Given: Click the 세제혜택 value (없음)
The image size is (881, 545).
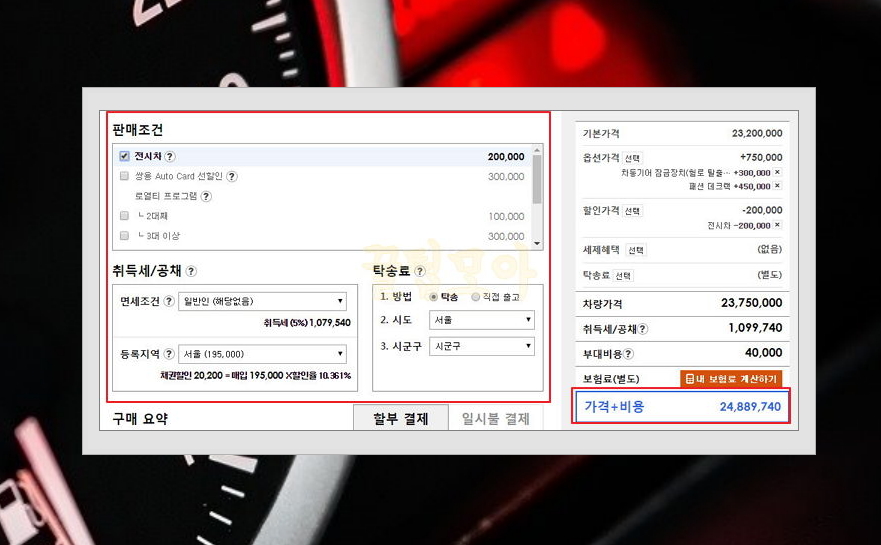Looking at the screenshot, I should click(x=769, y=249).
